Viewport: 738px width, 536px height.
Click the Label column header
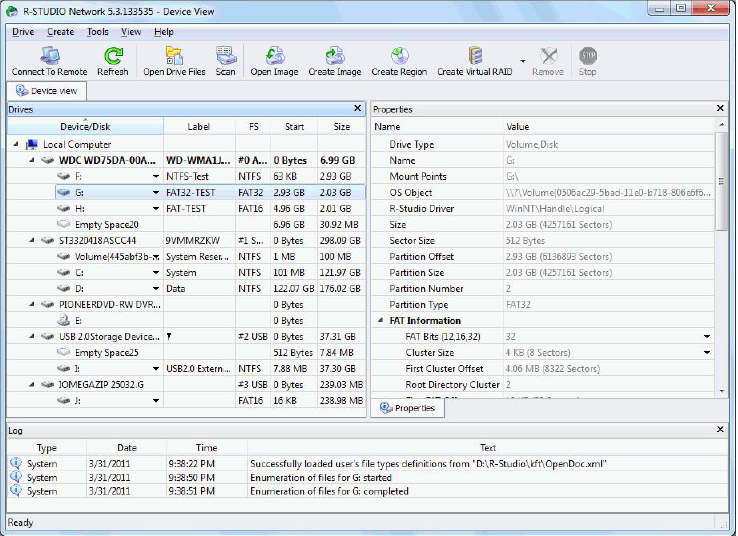coord(199,127)
